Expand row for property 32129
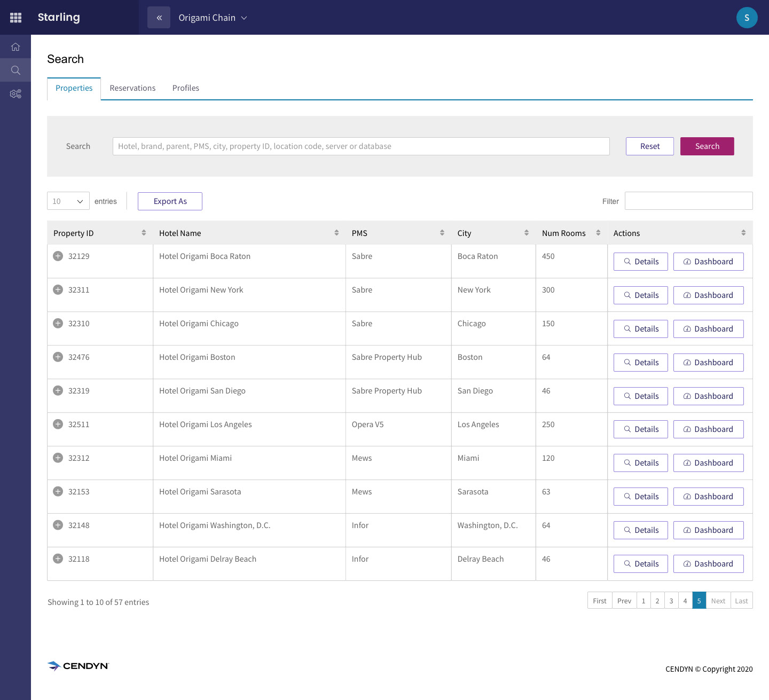 click(58, 256)
